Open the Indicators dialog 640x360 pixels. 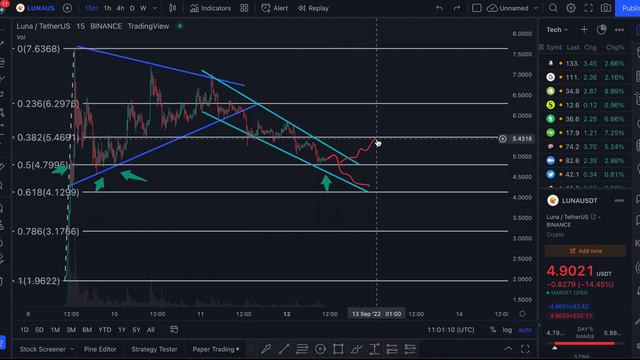tap(210, 8)
